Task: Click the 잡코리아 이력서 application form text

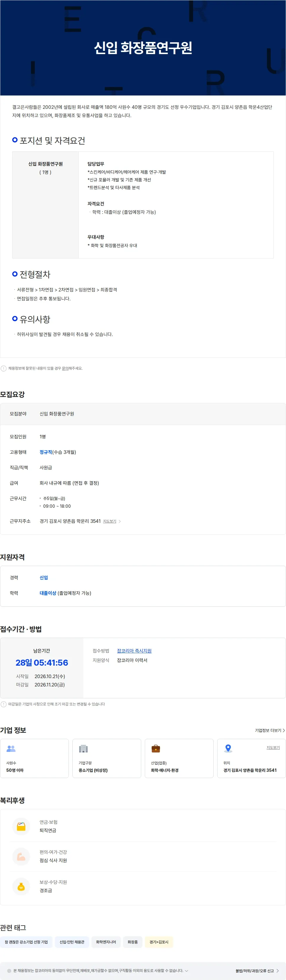Action: click(132, 661)
